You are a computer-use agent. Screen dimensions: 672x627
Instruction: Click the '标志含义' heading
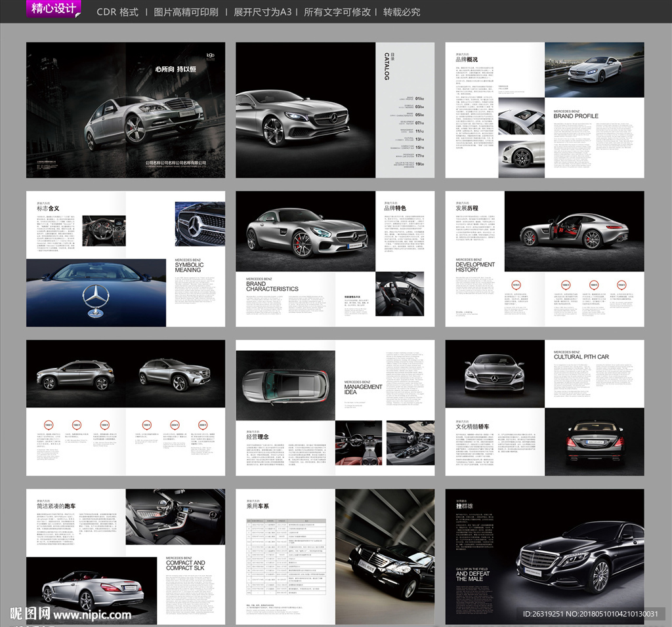[47, 209]
